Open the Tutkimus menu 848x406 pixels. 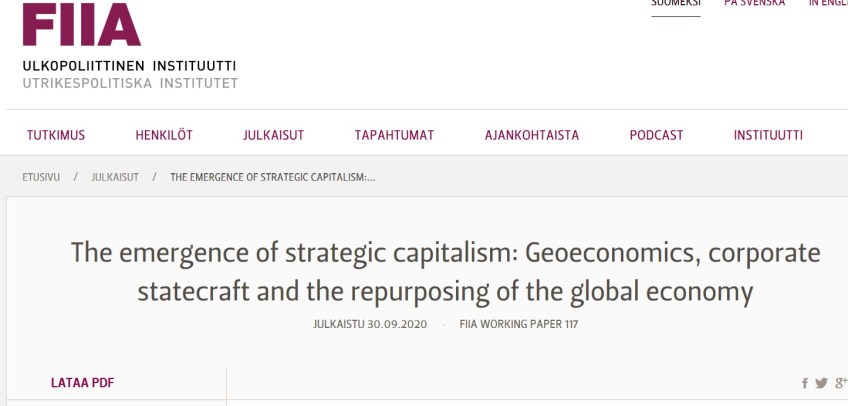pos(56,136)
